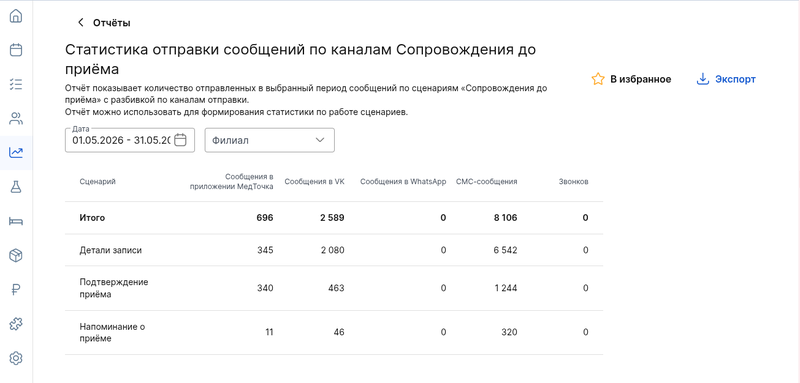Click the Звонков column header

(x=573, y=182)
